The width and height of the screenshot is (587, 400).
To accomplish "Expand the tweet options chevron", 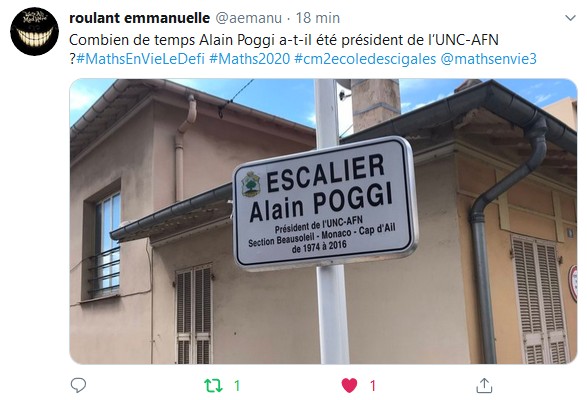I will (x=570, y=18).
